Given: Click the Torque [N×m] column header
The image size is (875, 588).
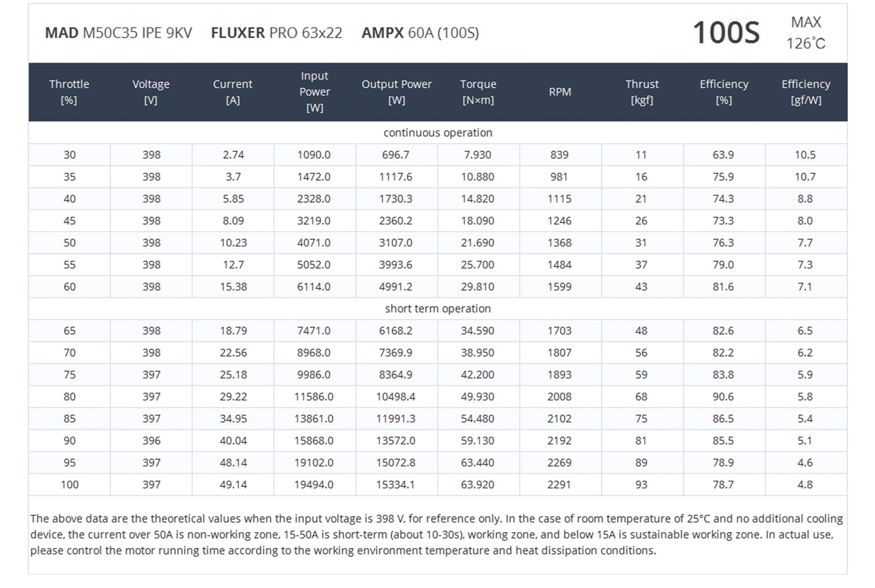Looking at the screenshot, I should (478, 92).
